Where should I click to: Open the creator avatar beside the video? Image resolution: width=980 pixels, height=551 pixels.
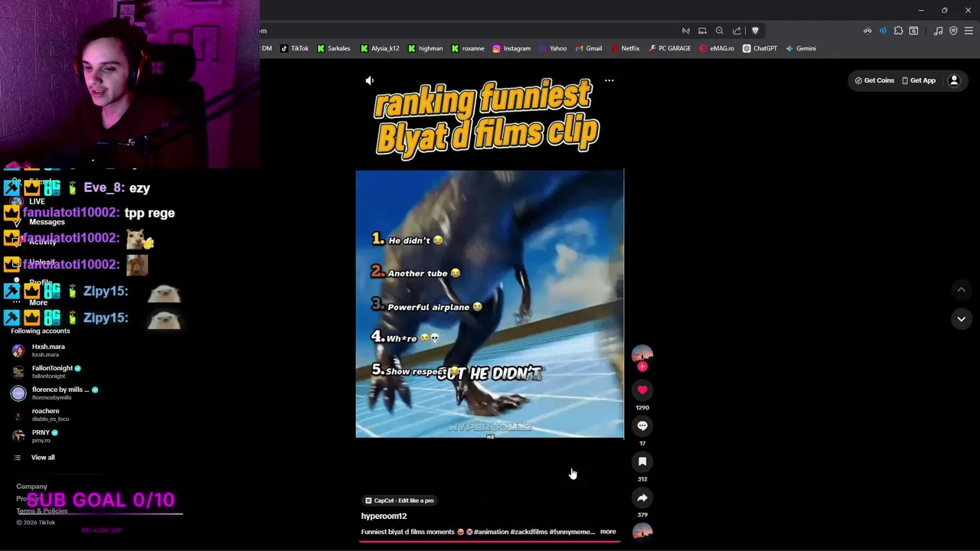pos(642,354)
